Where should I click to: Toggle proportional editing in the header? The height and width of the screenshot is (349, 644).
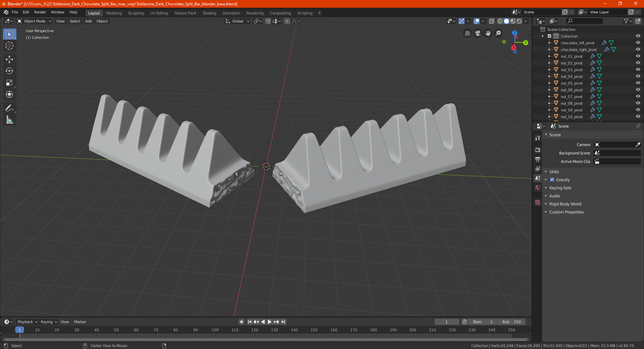coord(287,21)
